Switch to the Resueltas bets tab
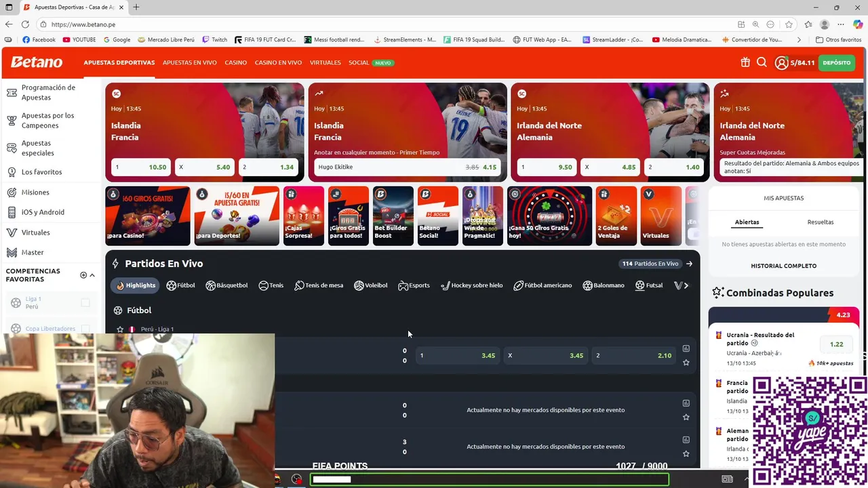The height and width of the screenshot is (488, 868). [821, 222]
